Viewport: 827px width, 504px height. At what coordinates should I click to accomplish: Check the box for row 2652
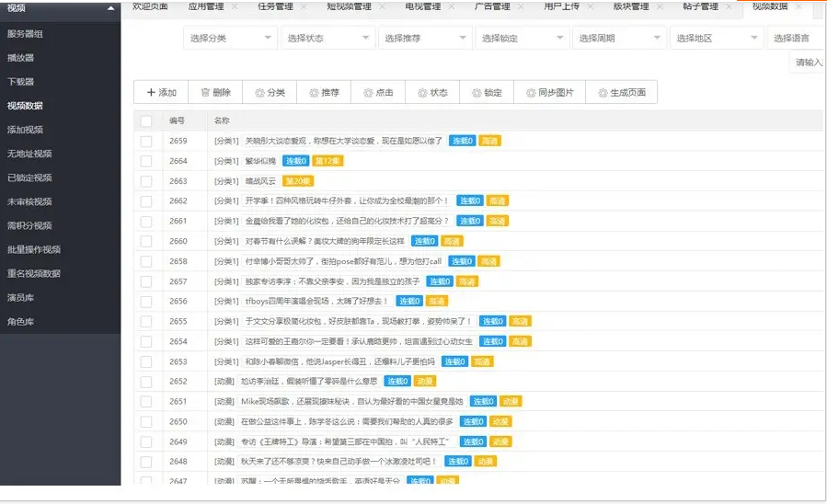[146, 381]
